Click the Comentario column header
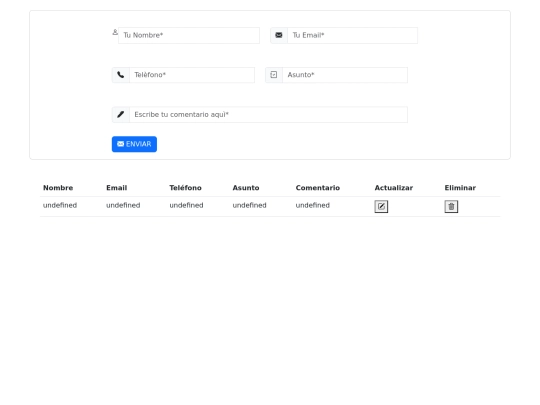The image size is (540, 405). pos(318,188)
